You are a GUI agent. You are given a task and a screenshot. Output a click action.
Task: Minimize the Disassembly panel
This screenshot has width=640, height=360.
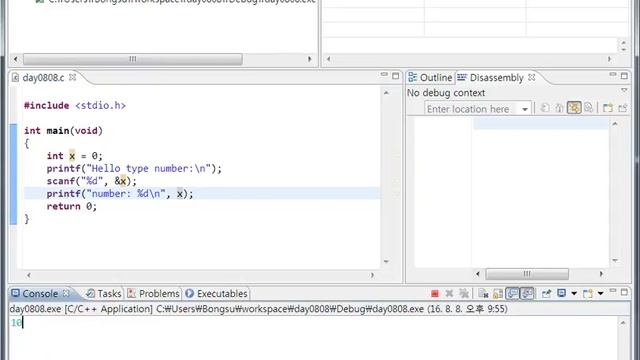click(x=613, y=75)
